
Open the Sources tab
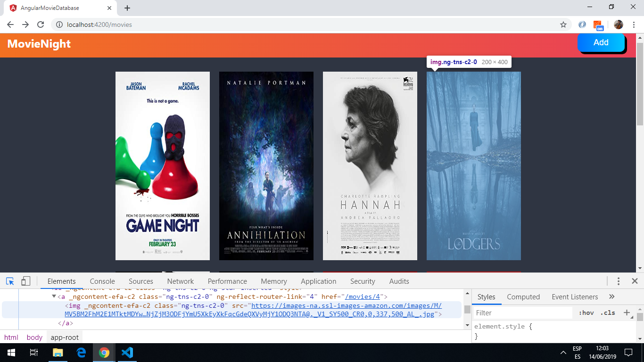point(141,281)
